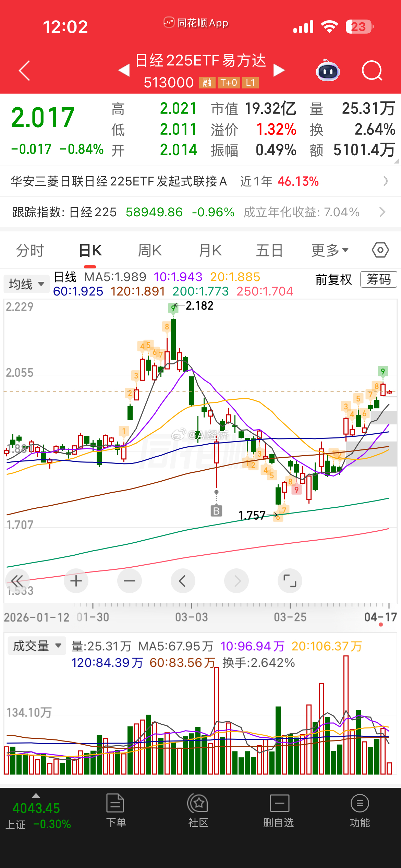This screenshot has height=868, width=401.
Task: Tap the B buy marker on chart
Action: pyautogui.click(x=216, y=511)
